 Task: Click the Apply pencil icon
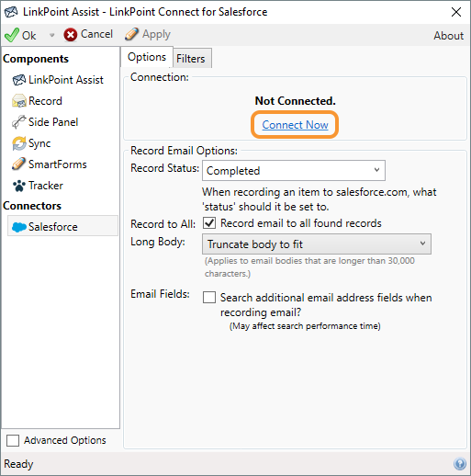[131, 34]
